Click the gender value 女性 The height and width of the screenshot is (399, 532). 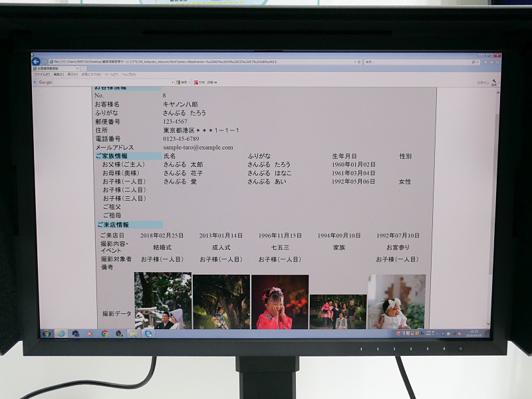(405, 182)
